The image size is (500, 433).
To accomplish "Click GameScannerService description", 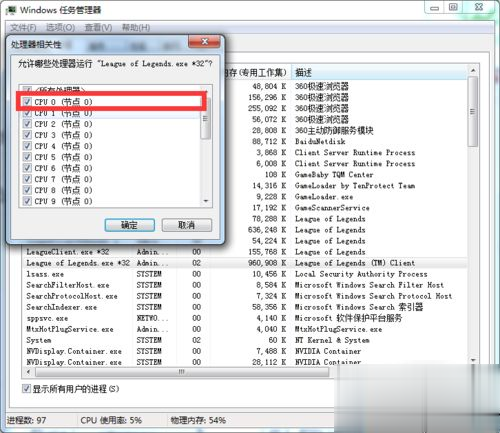I will pyautogui.click(x=332, y=207).
